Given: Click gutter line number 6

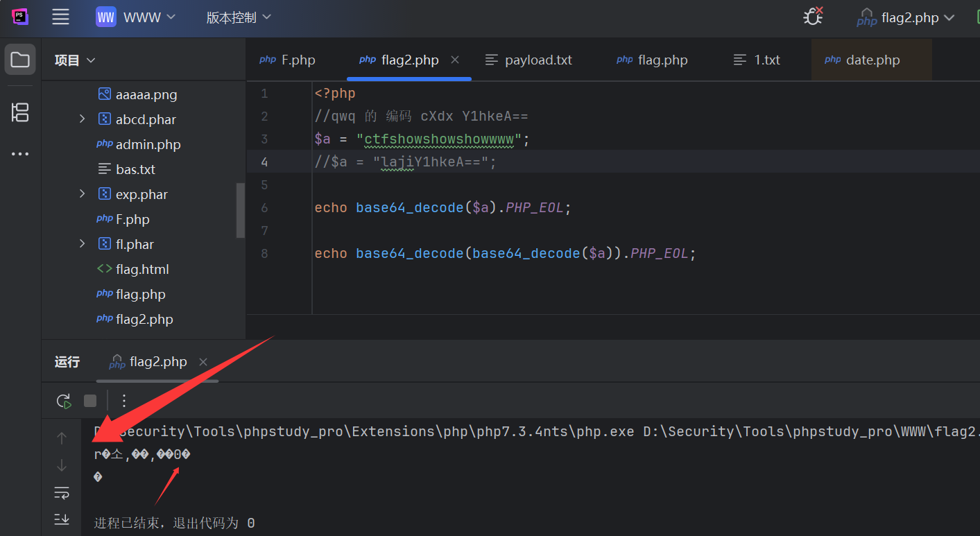Looking at the screenshot, I should [264, 208].
